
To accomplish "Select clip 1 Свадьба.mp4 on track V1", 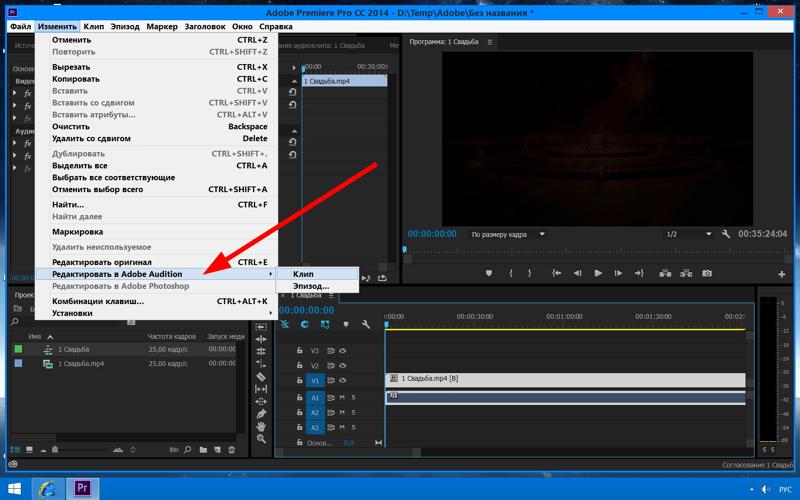I will point(565,379).
